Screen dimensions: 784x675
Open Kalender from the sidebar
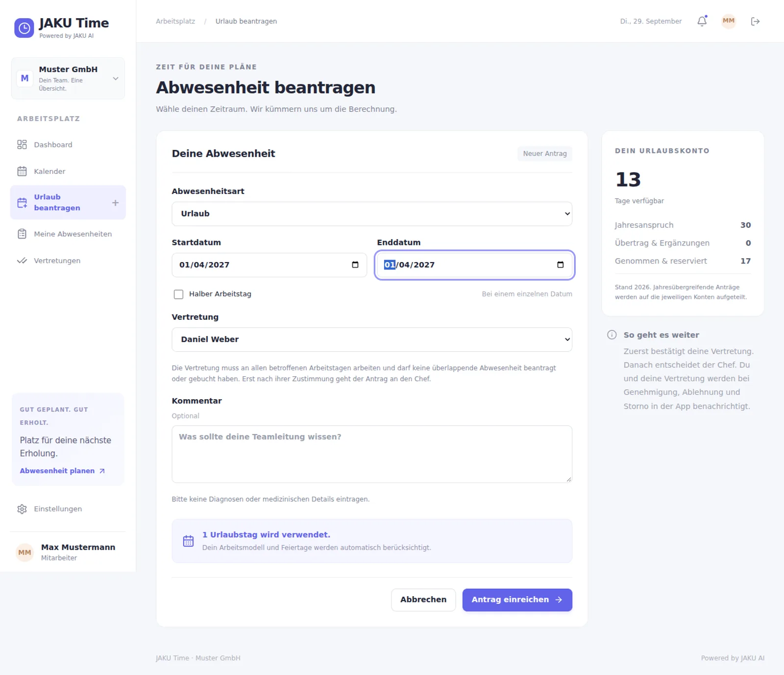pyautogui.click(x=68, y=171)
